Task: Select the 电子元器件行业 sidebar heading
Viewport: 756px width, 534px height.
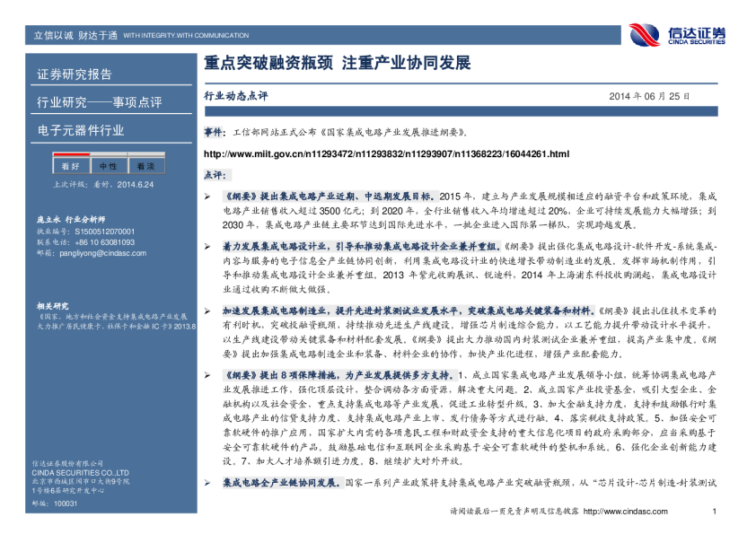Action: click(x=81, y=130)
